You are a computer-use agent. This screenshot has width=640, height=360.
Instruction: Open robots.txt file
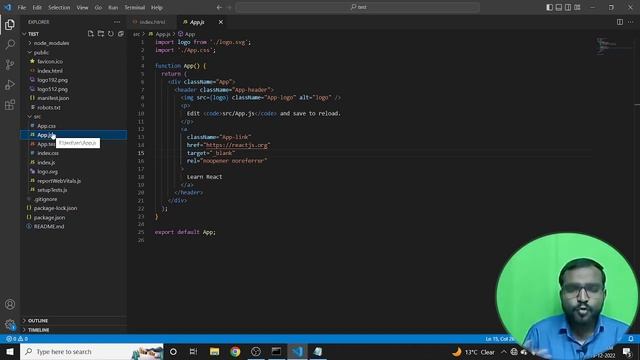click(x=74, y=107)
